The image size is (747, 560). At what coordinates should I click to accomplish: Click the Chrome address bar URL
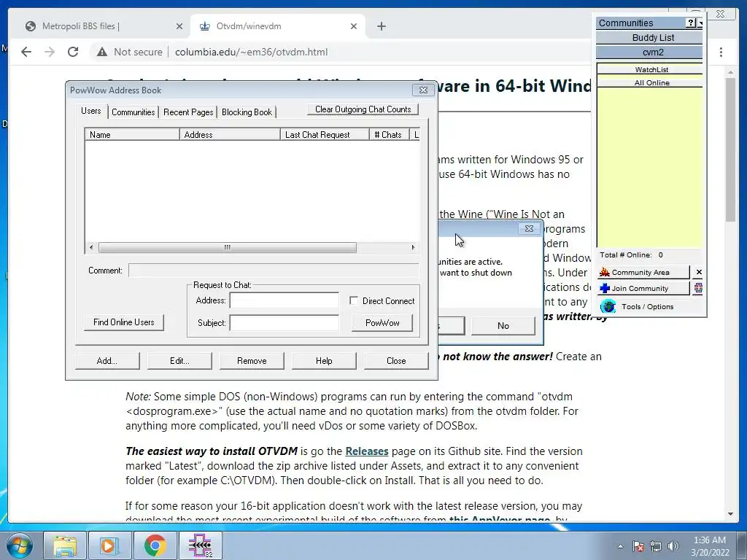(251, 52)
